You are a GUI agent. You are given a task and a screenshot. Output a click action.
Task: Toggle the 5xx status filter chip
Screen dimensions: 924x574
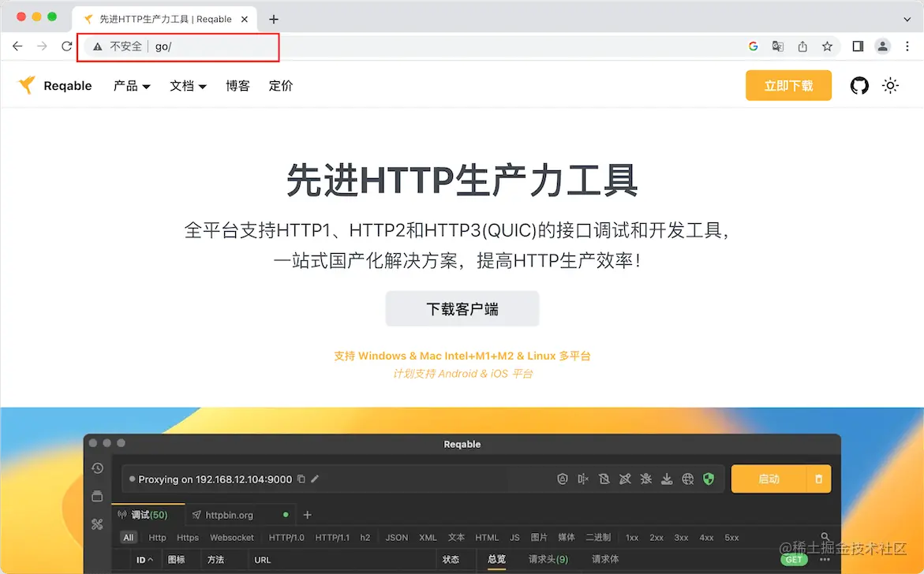[x=731, y=538]
